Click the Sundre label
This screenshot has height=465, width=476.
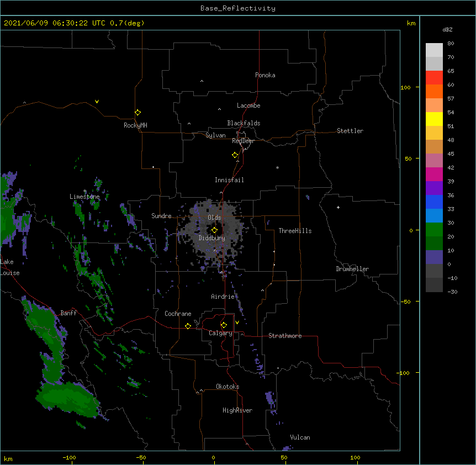[161, 216]
